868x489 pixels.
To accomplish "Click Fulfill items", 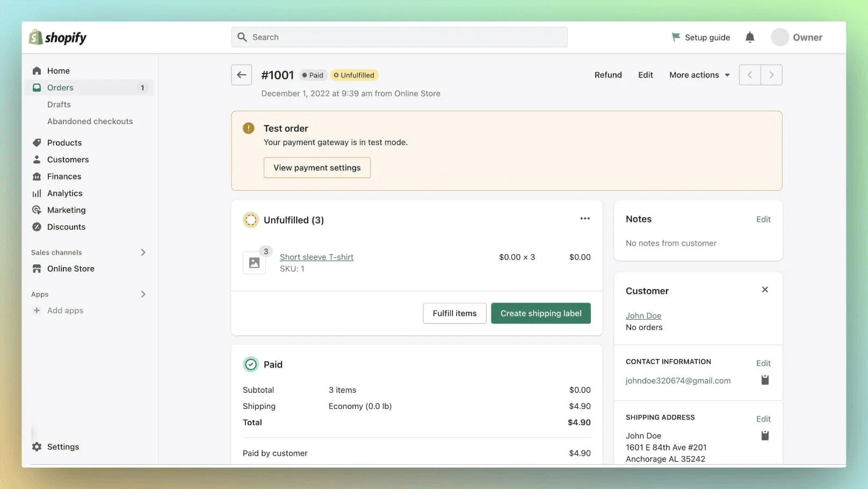I will coord(454,313).
